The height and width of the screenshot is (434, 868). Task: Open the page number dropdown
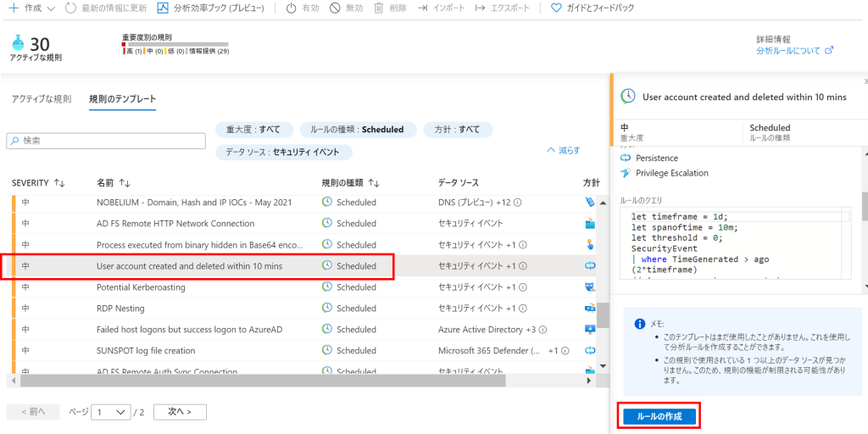pos(111,412)
